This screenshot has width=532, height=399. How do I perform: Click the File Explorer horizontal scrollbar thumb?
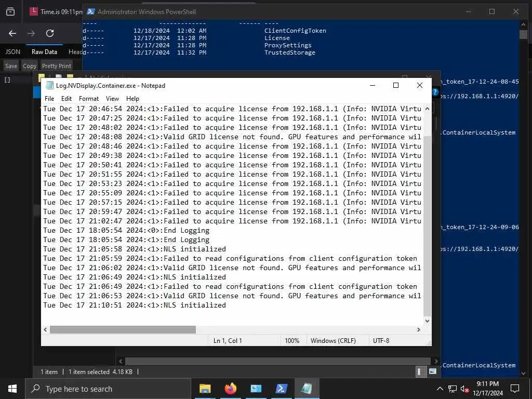278,362
